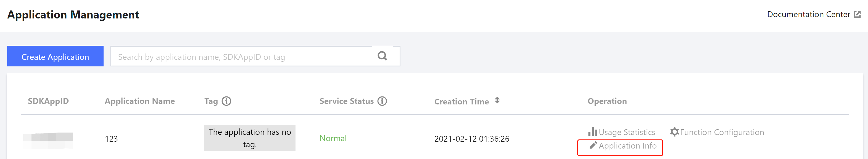Click the Usage Statistics bar chart icon
This screenshot has height=159, width=868.
click(x=592, y=131)
